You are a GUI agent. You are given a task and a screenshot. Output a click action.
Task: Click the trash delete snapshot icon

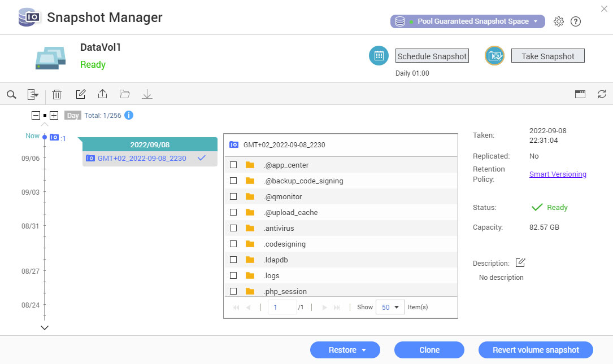click(57, 94)
